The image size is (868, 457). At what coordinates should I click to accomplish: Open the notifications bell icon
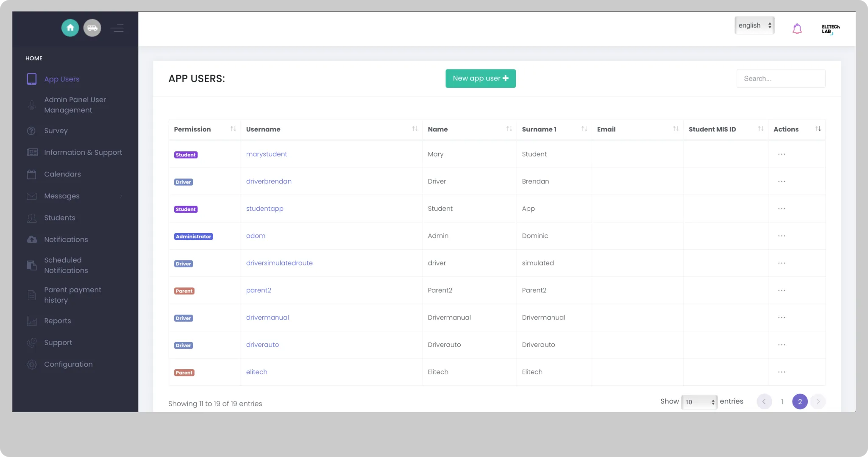point(797,29)
